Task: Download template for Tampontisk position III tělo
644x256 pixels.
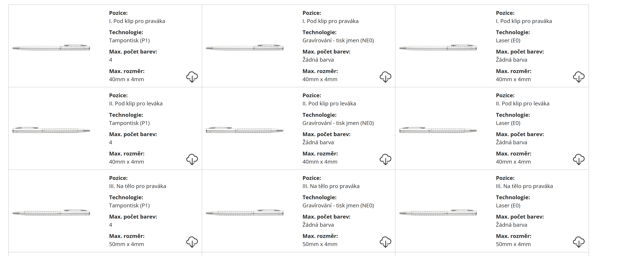Action: coord(192,242)
